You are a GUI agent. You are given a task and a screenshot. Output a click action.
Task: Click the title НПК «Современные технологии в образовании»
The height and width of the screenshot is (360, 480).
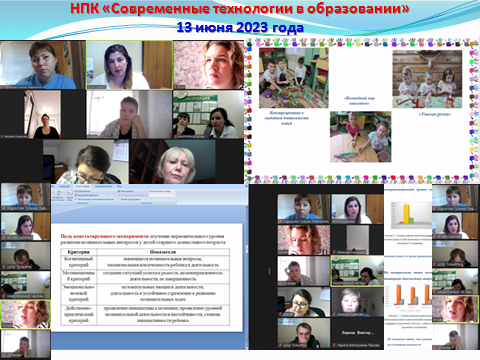[239, 9]
